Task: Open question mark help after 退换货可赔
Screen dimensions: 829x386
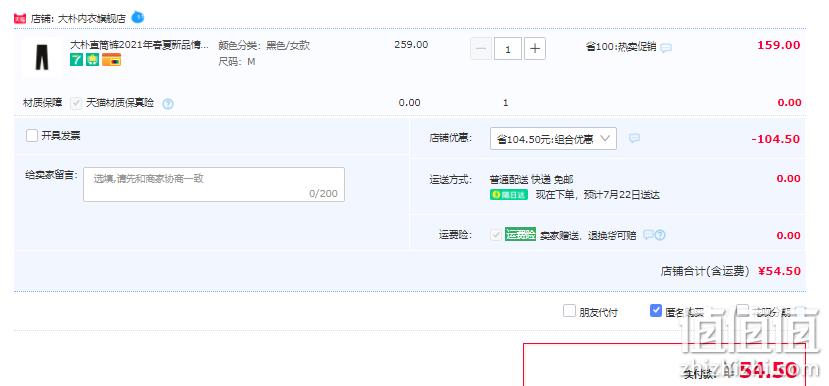Action: click(660, 235)
